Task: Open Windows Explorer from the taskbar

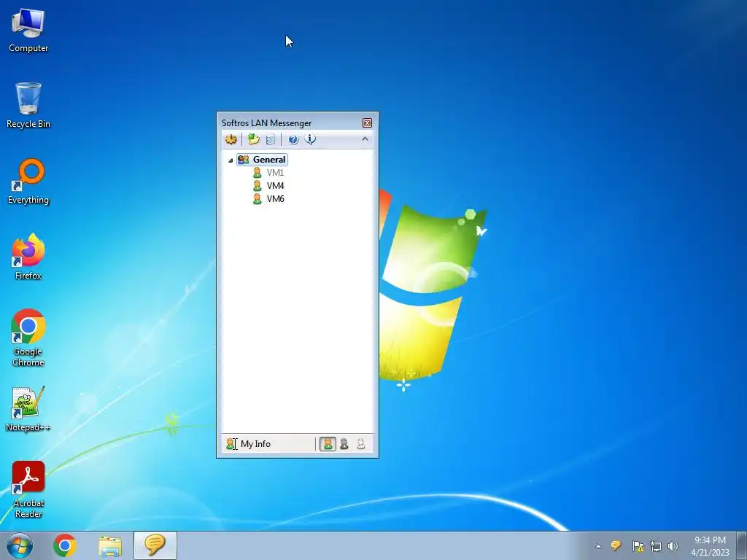Action: point(110,545)
